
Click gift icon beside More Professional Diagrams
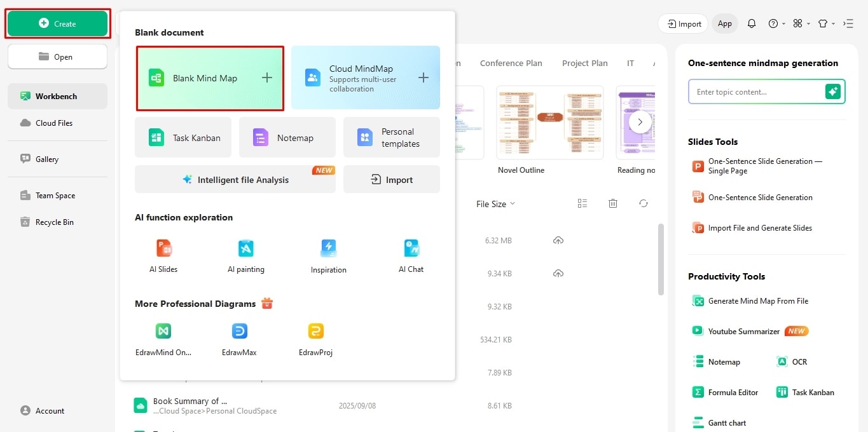267,303
